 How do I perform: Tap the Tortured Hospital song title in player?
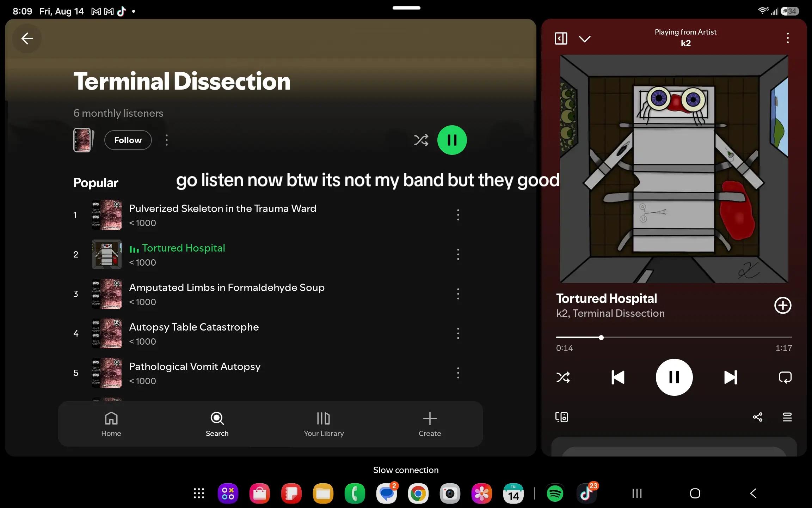[x=607, y=298]
